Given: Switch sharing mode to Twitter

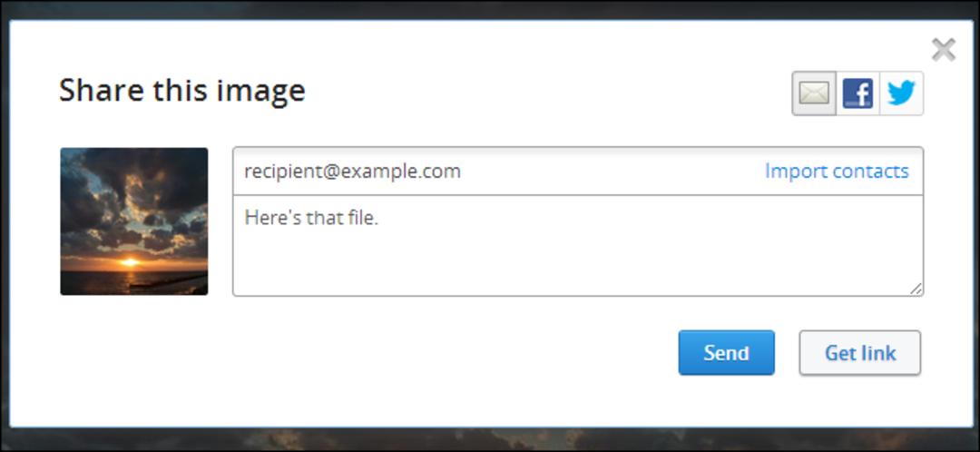Looking at the screenshot, I should pyautogui.click(x=901, y=93).
